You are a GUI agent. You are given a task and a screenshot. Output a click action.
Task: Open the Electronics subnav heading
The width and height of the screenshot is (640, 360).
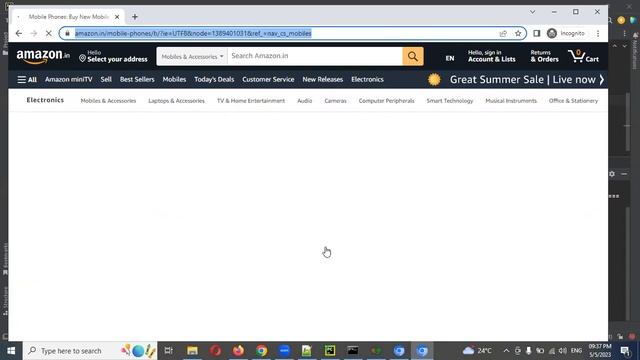point(45,100)
